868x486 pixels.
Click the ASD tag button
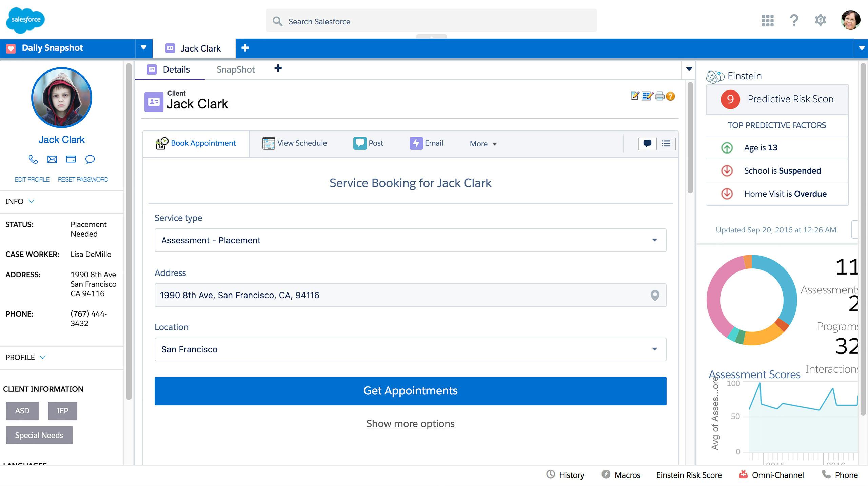[x=22, y=411]
